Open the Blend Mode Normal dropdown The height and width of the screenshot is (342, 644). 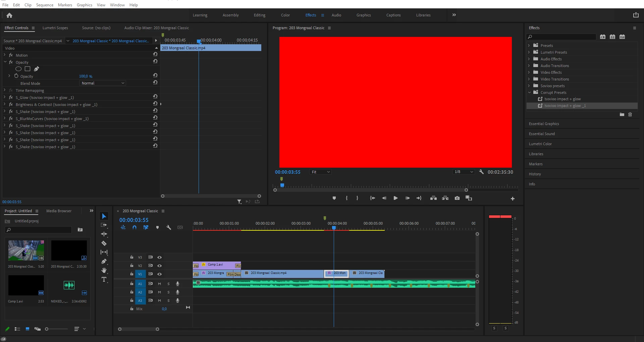(x=103, y=83)
